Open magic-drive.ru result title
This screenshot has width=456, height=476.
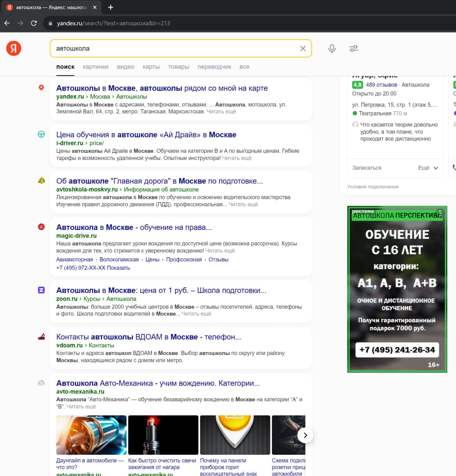click(134, 227)
